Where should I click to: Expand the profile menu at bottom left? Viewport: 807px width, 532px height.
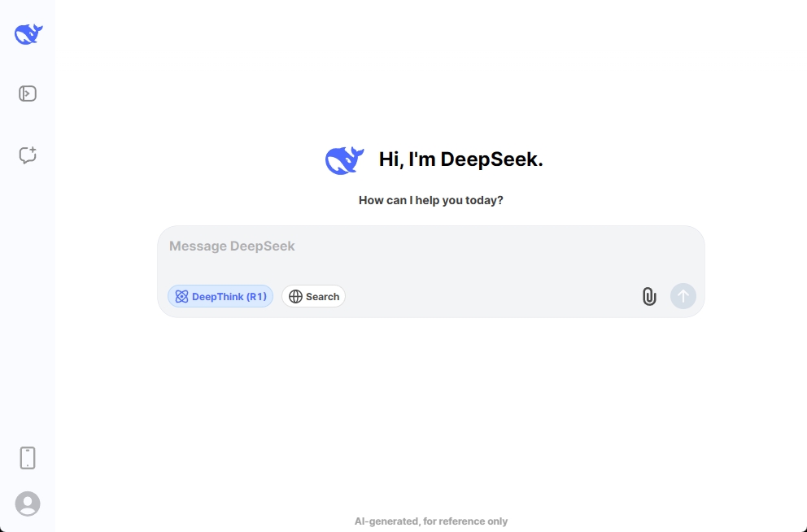point(28,504)
